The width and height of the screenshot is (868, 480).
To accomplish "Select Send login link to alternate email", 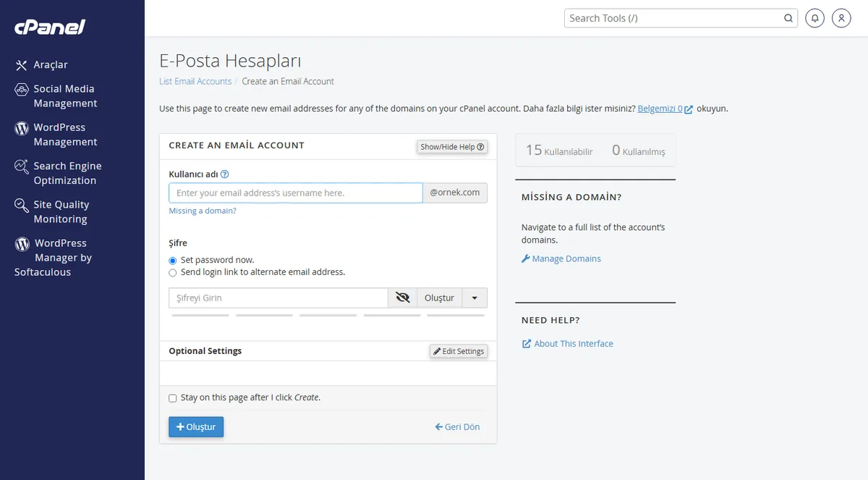I will coord(173,273).
